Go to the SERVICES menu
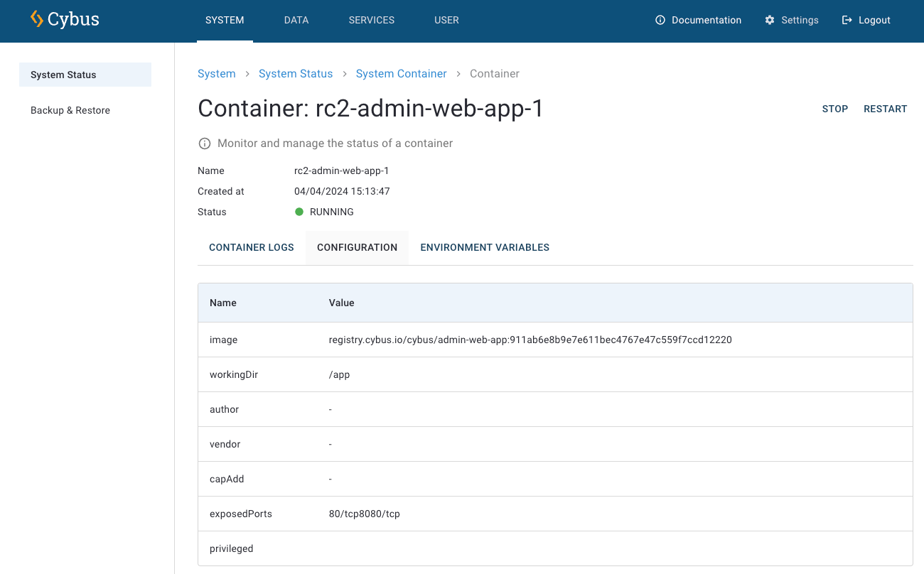Screen dimensions: 924x574 tap(372, 20)
